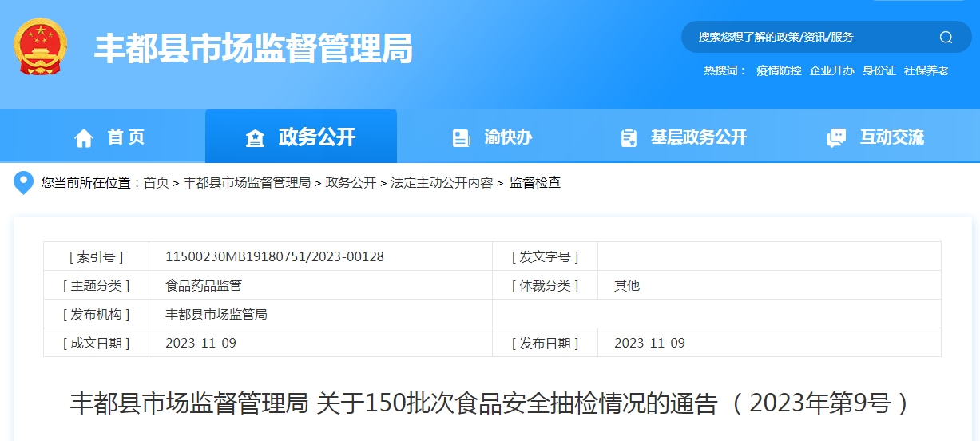Screen dimensions: 980x441
Task: Open the 渝快办 navigation tab
Action: [x=493, y=137]
